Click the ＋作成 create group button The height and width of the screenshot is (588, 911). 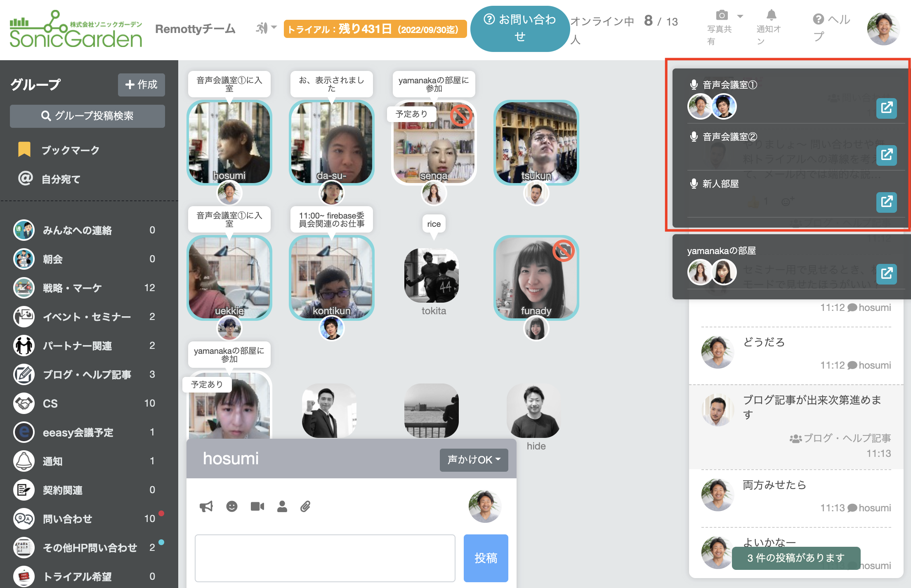(142, 85)
